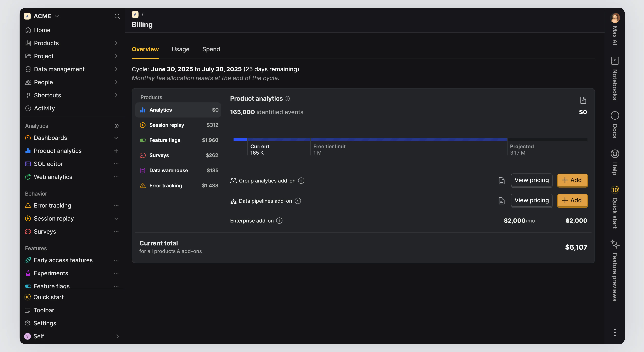Open Group analytics add-on info icon
This screenshot has width=644, height=352.
(301, 181)
